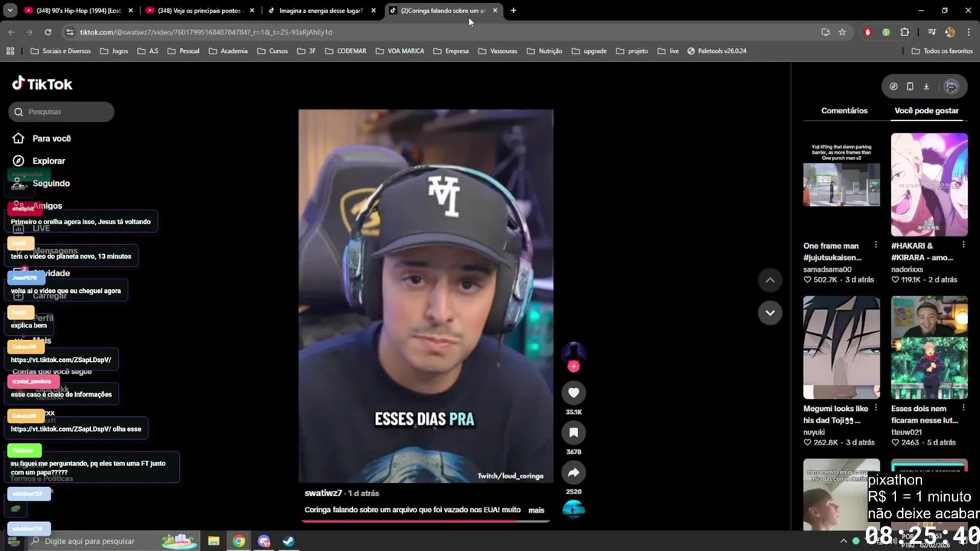Image resolution: width=980 pixels, height=551 pixels.
Task: Open the Paletools v26.0.24 bookmark
Action: [717, 51]
